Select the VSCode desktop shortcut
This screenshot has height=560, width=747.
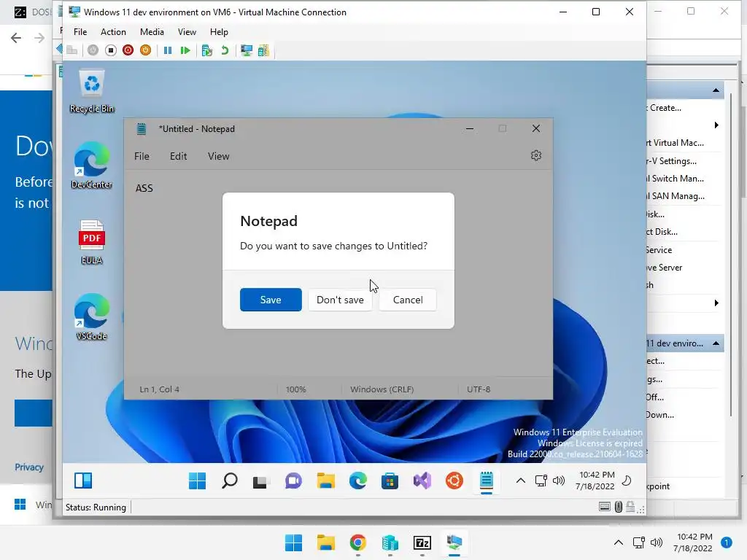coord(91,317)
